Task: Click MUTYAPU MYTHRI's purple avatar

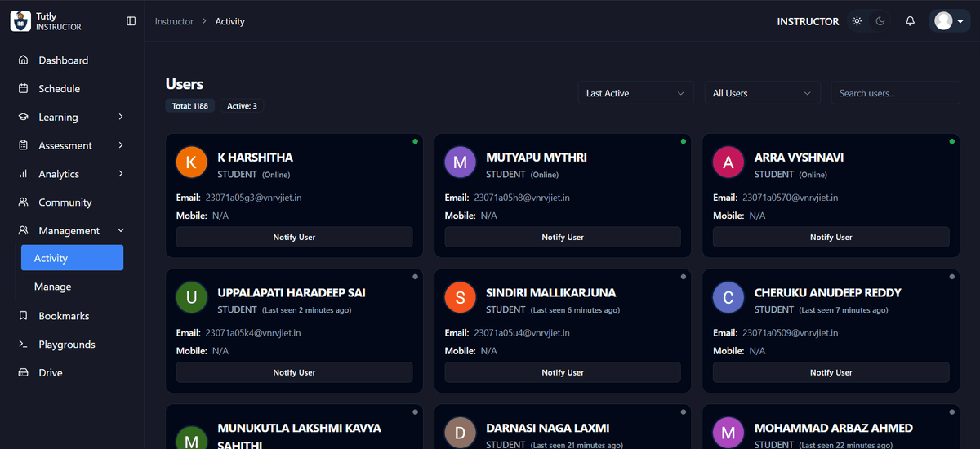Action: coord(460,162)
